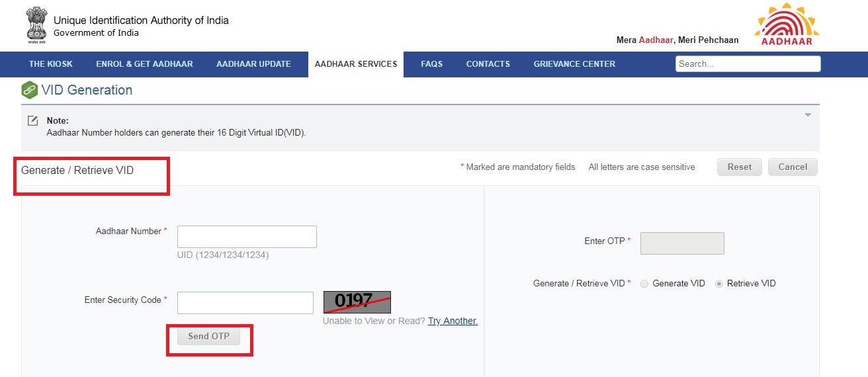Click the green VID Generation link icon
This screenshot has height=377, width=868.
click(30, 90)
